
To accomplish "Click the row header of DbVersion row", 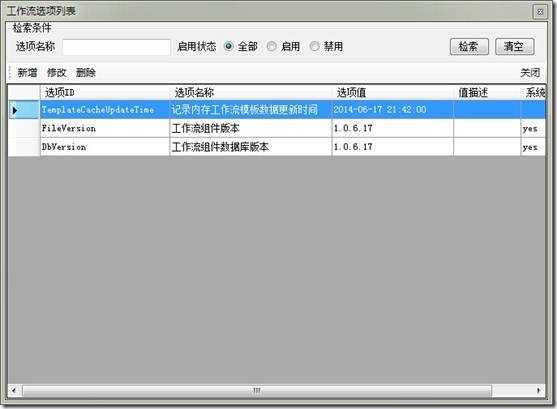I will coord(24,147).
